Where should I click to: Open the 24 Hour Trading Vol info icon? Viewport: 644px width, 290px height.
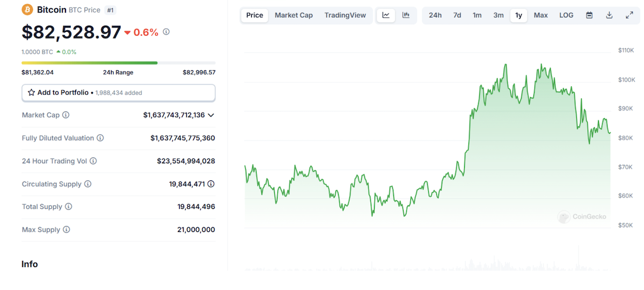[93, 161]
